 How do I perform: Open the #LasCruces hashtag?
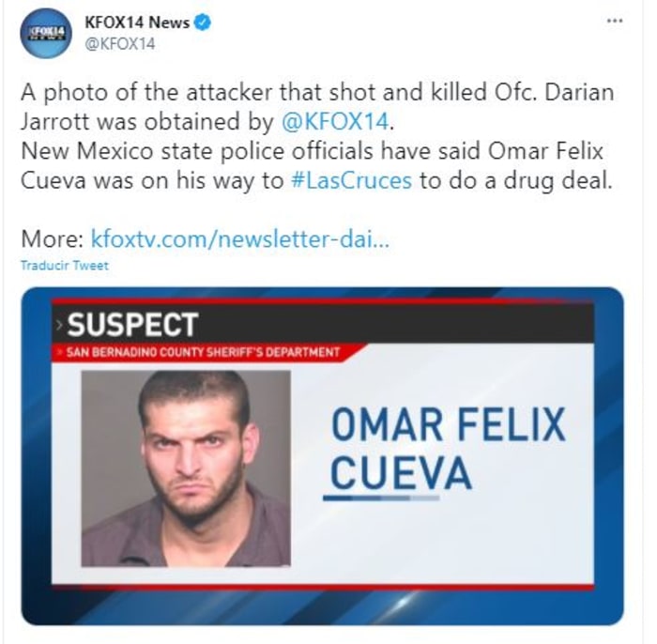(352, 180)
